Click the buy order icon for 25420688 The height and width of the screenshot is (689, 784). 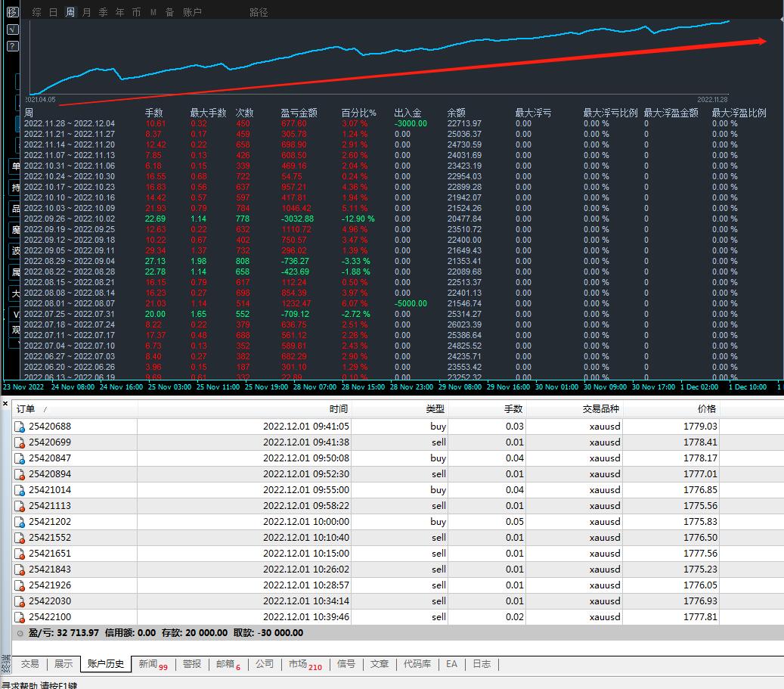tap(20, 427)
